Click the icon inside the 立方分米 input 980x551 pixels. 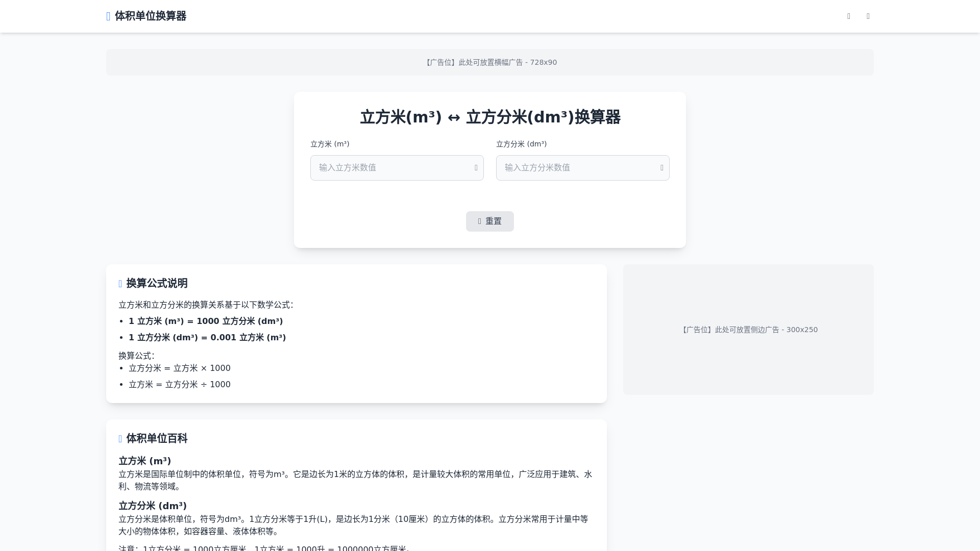point(662,168)
